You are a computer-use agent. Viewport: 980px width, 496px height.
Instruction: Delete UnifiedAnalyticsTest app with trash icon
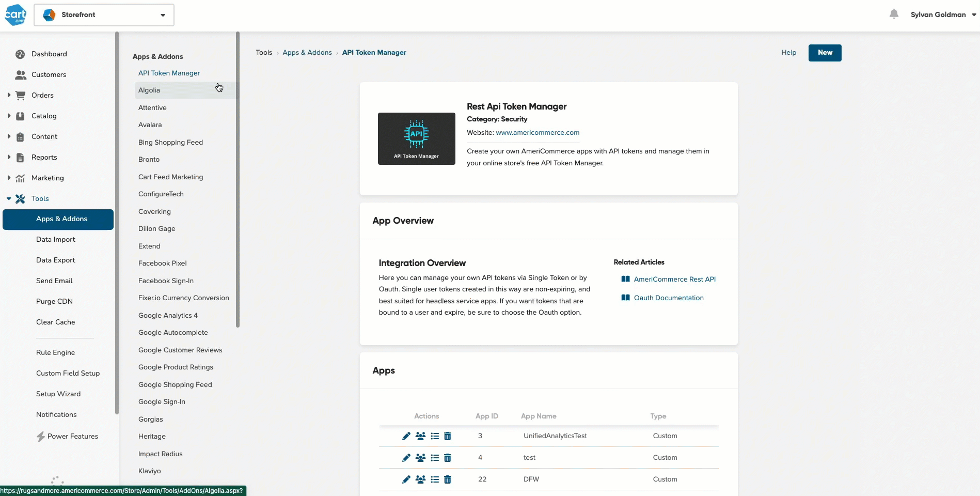[x=448, y=436]
